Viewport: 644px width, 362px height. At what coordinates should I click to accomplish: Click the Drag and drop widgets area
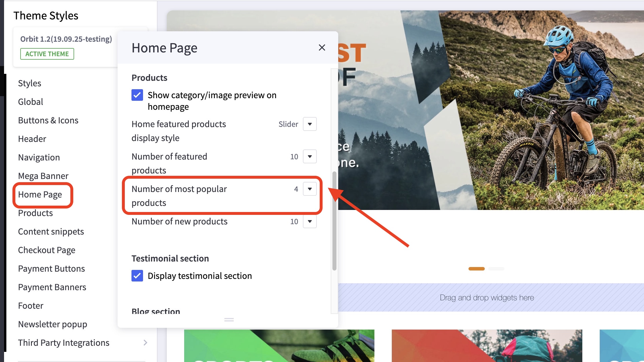(486, 297)
